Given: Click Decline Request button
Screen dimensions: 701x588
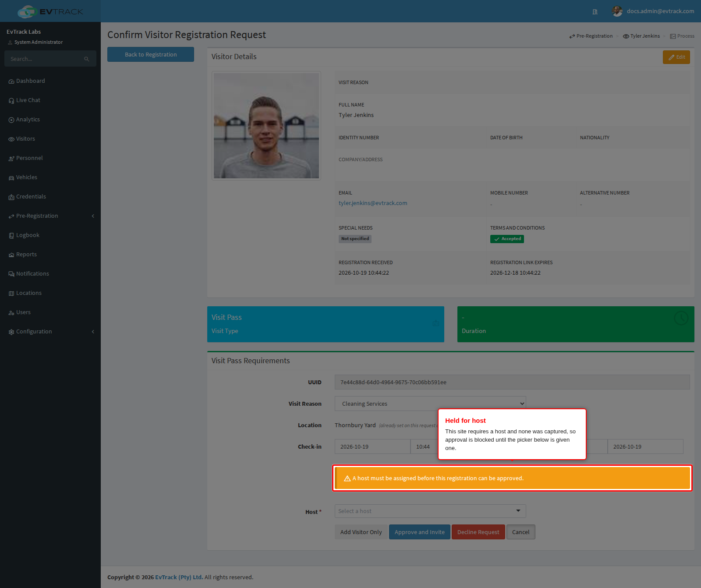Looking at the screenshot, I should click(478, 532).
